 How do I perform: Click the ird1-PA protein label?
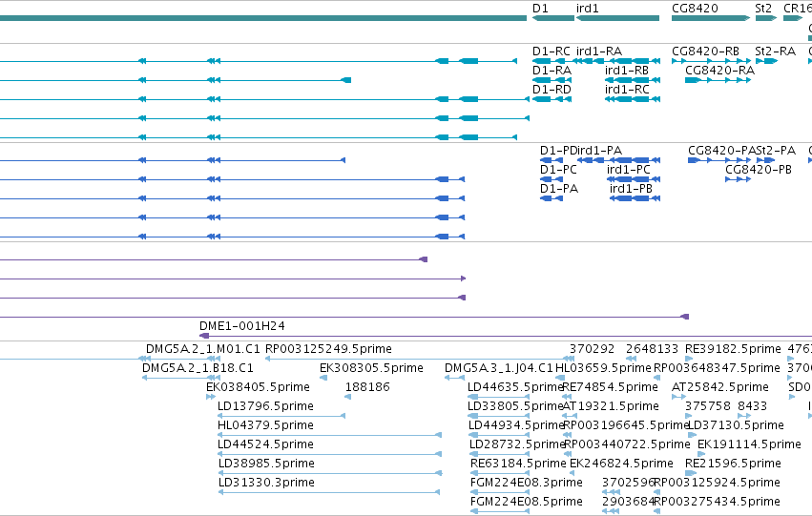[x=599, y=151]
